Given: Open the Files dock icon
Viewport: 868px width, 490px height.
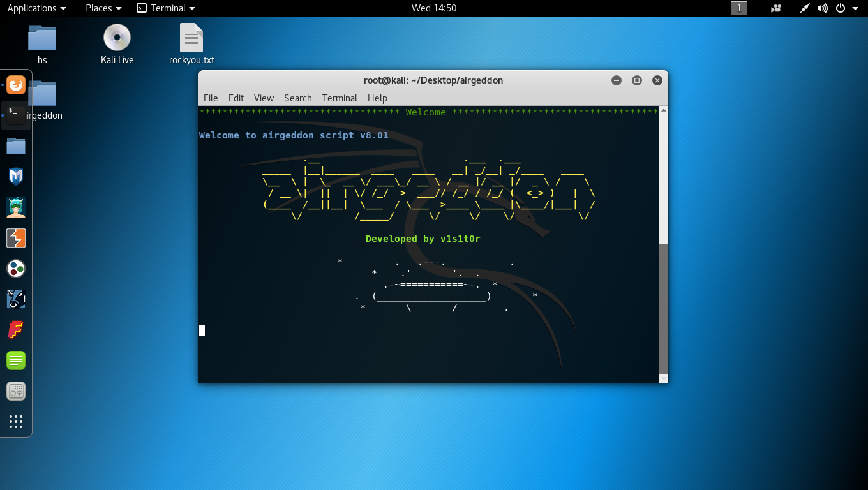Looking at the screenshot, I should tap(16, 146).
